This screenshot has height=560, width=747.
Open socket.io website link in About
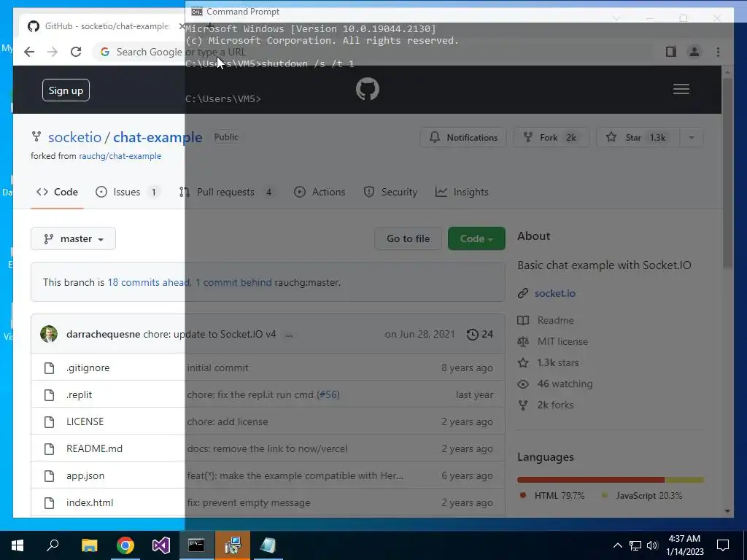(555, 293)
